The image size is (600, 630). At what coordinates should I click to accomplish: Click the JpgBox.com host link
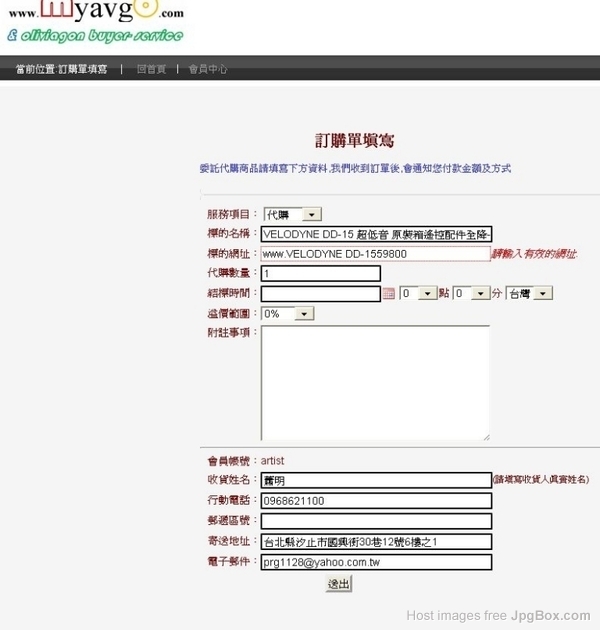(x=549, y=615)
